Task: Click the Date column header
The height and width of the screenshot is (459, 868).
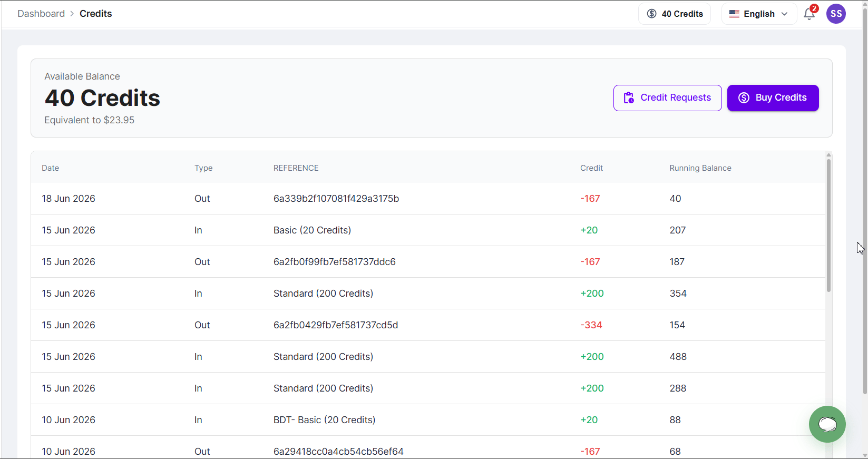Action: pyautogui.click(x=51, y=168)
